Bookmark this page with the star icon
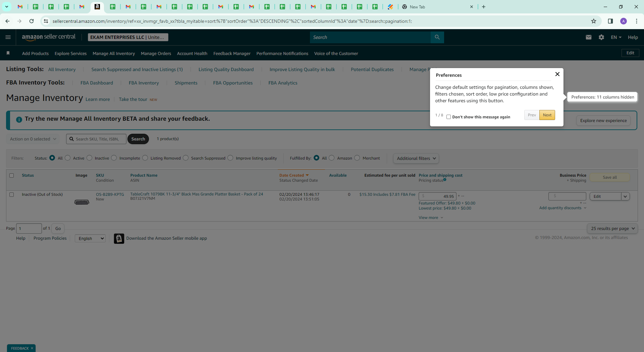This screenshot has width=644, height=352. click(594, 21)
